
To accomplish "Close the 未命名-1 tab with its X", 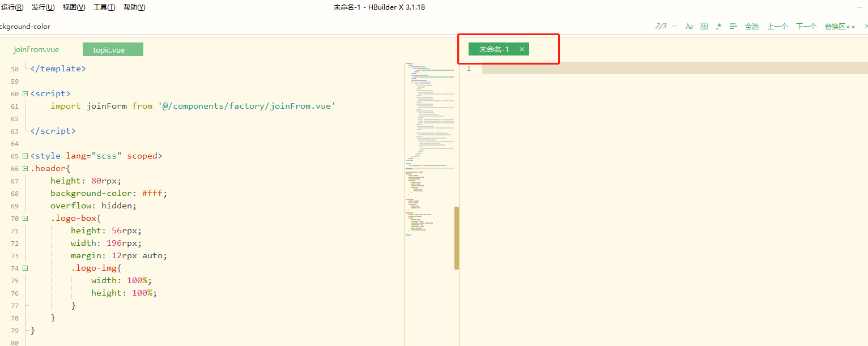I will point(522,49).
